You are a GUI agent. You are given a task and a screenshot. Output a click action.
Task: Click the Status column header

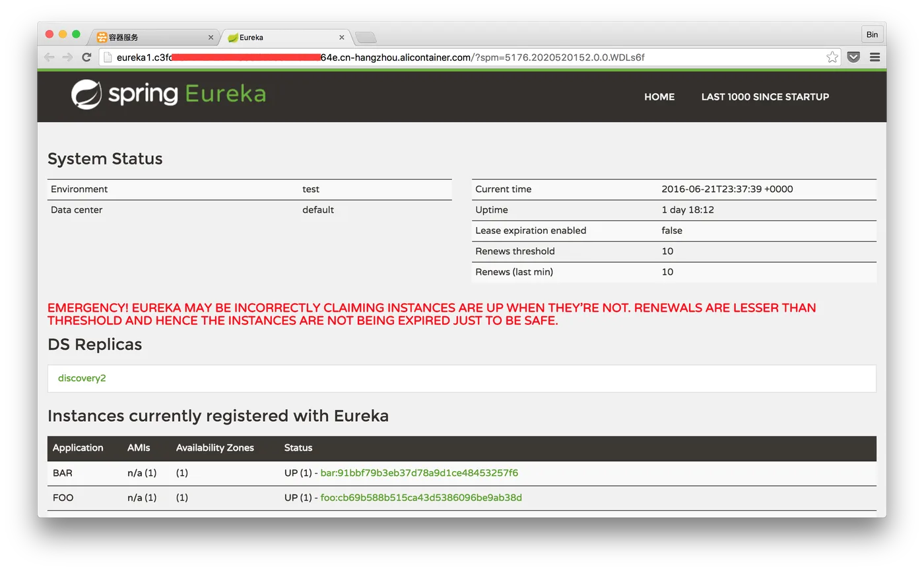298,448
